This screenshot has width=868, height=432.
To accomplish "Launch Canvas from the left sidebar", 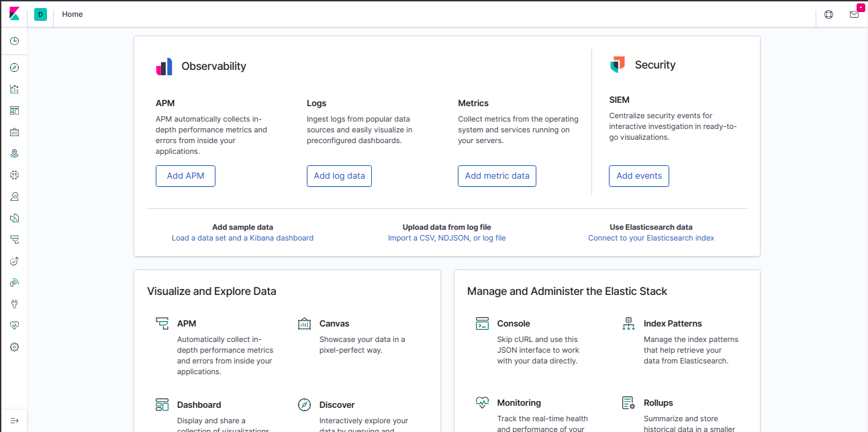I will tap(14, 132).
